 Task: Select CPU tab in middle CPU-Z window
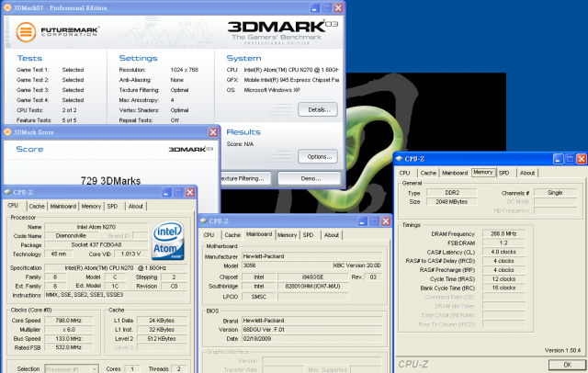[209, 235]
